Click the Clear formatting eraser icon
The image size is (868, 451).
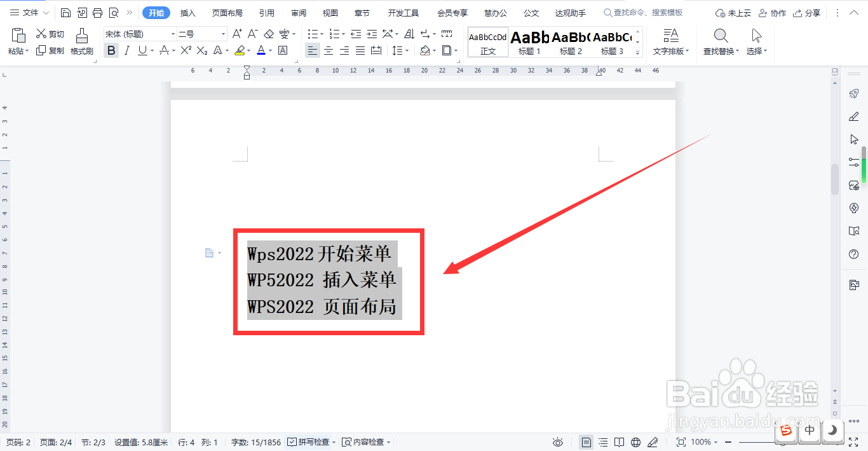tap(269, 34)
